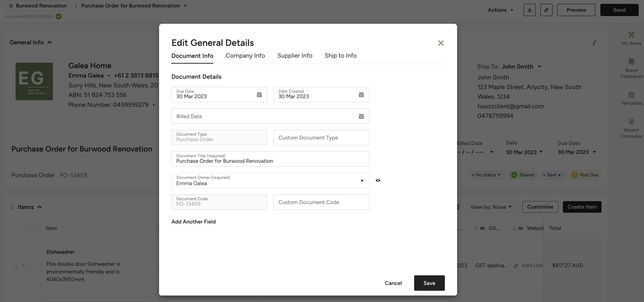Click the Custom Document Type field
This screenshot has width=644, height=302.
[321, 137]
